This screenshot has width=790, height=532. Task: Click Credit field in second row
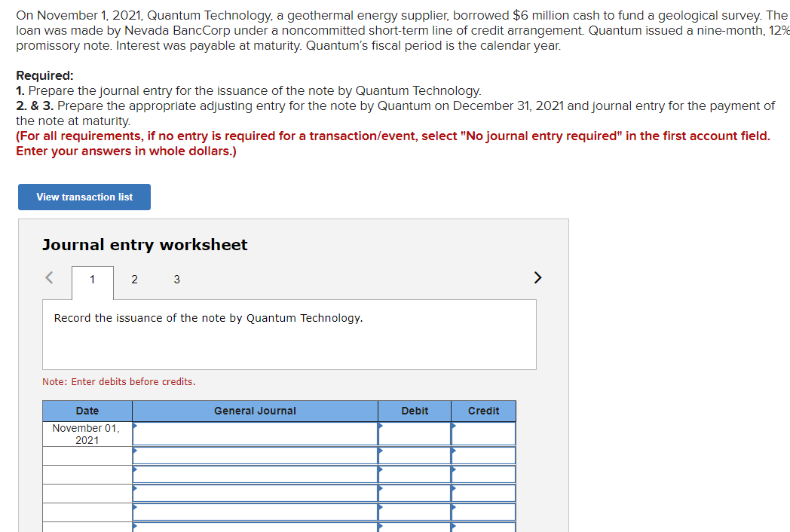pos(484,455)
